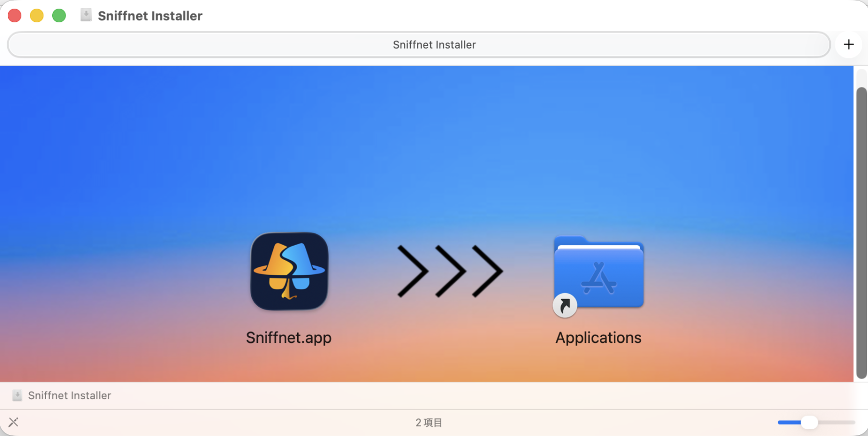The image size is (868, 436).
Task: Select the Sniffnet Installer tab
Action: (419, 44)
